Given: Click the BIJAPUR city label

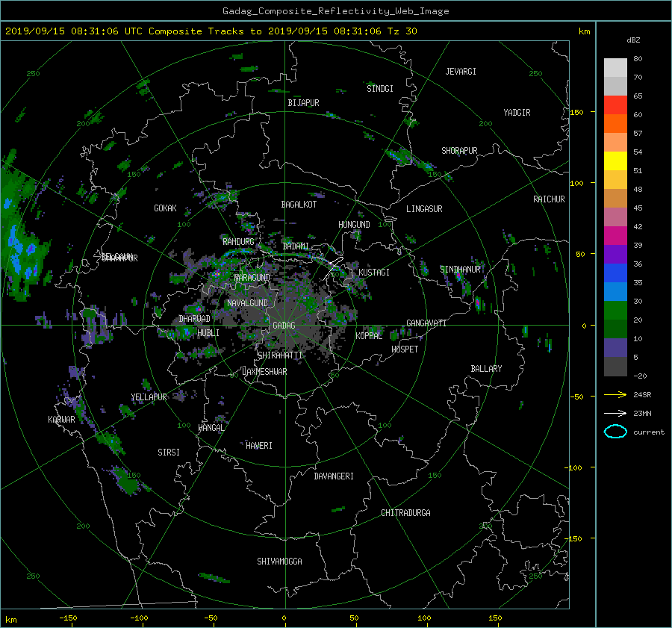Looking at the screenshot, I should (303, 103).
